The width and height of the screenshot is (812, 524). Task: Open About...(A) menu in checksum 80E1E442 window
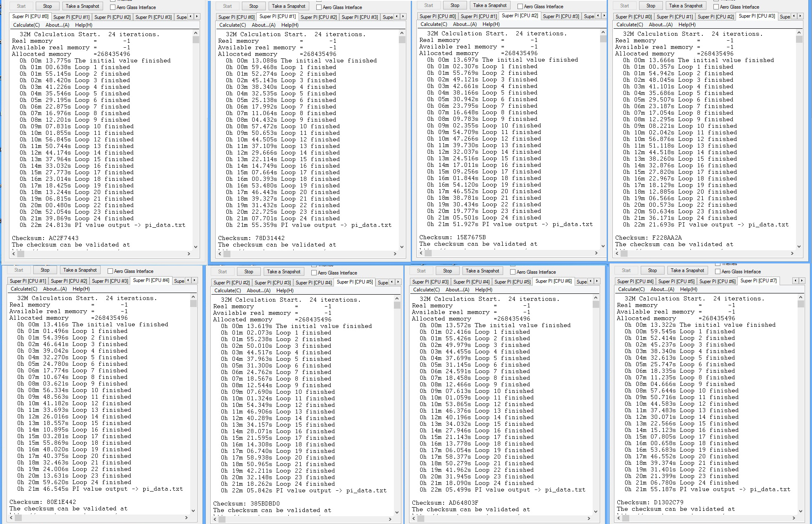point(55,289)
